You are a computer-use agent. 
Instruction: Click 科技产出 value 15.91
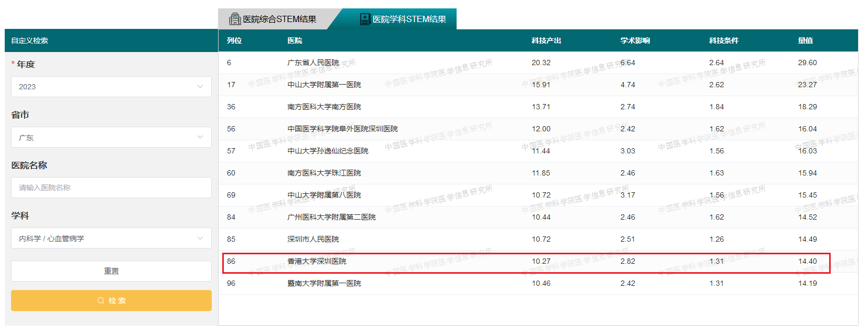point(541,85)
